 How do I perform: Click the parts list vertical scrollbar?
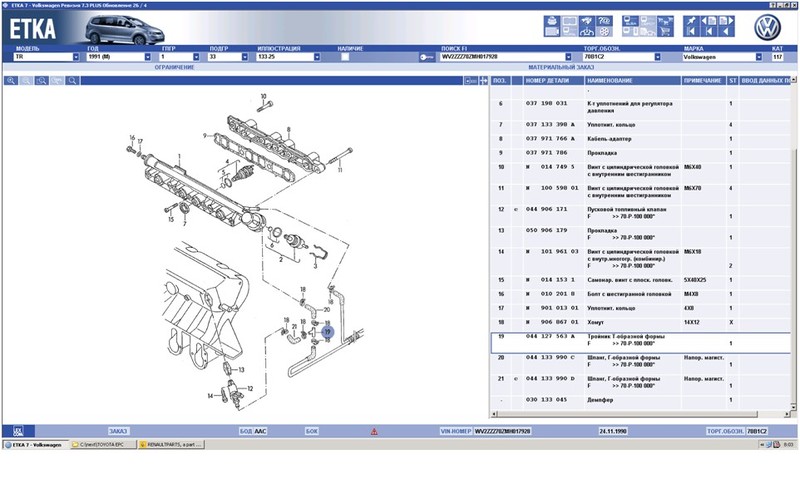794,250
